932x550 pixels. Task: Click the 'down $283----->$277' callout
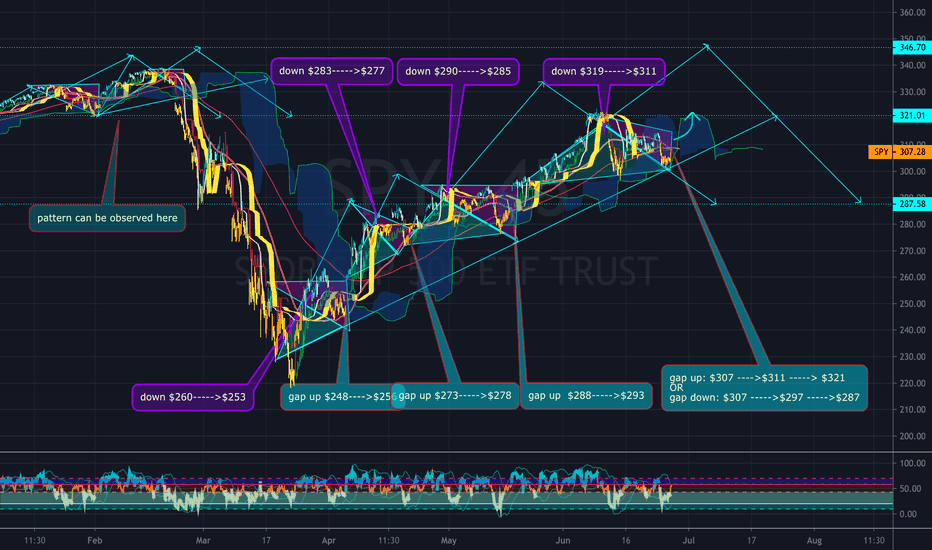[x=332, y=71]
